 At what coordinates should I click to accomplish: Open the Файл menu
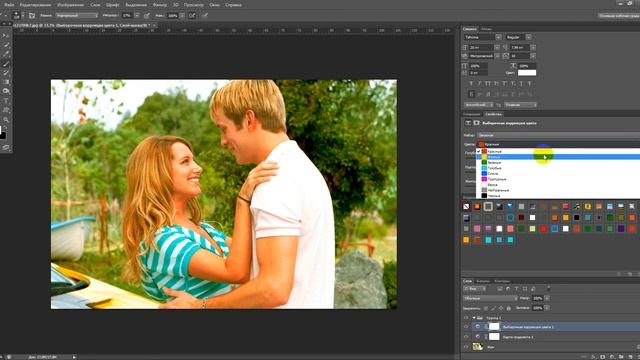9,5
